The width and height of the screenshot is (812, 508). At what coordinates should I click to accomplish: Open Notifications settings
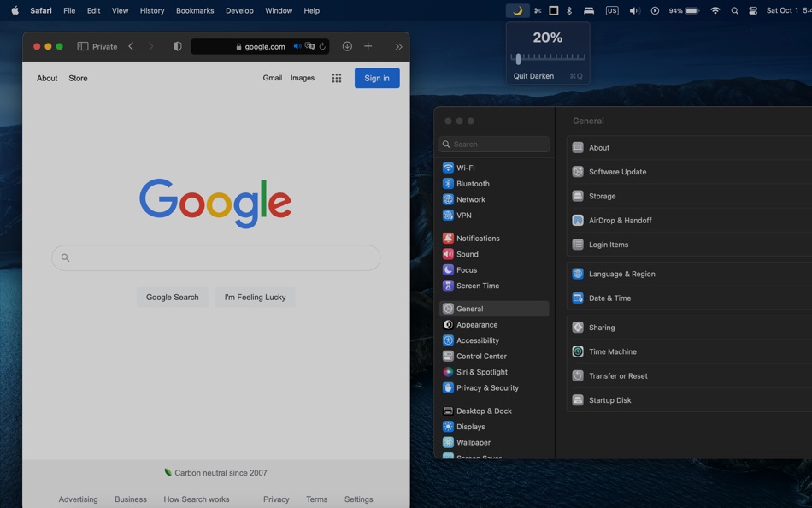[x=493, y=238]
